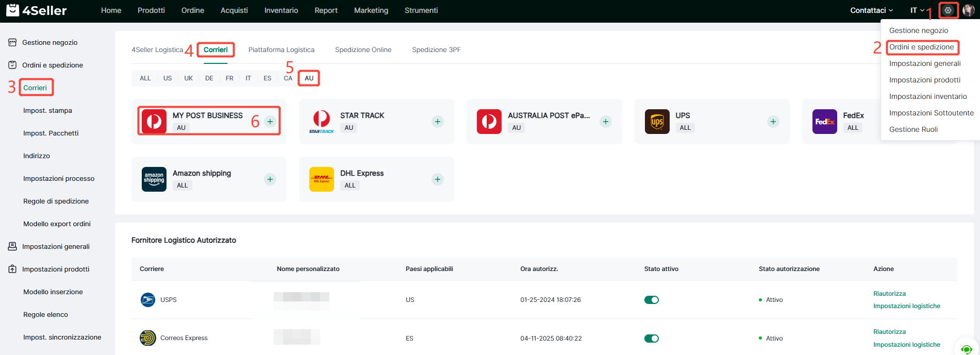Filter carriers by AU country

309,78
